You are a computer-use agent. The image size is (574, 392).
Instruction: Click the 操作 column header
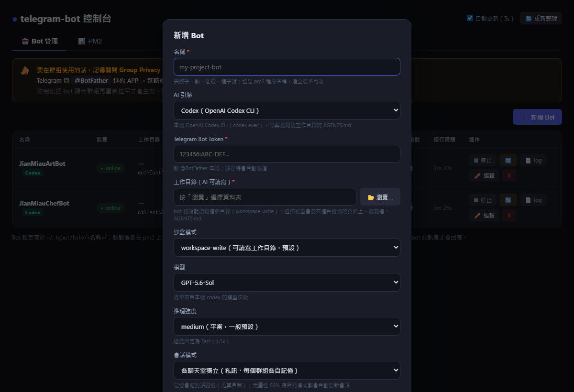click(474, 140)
